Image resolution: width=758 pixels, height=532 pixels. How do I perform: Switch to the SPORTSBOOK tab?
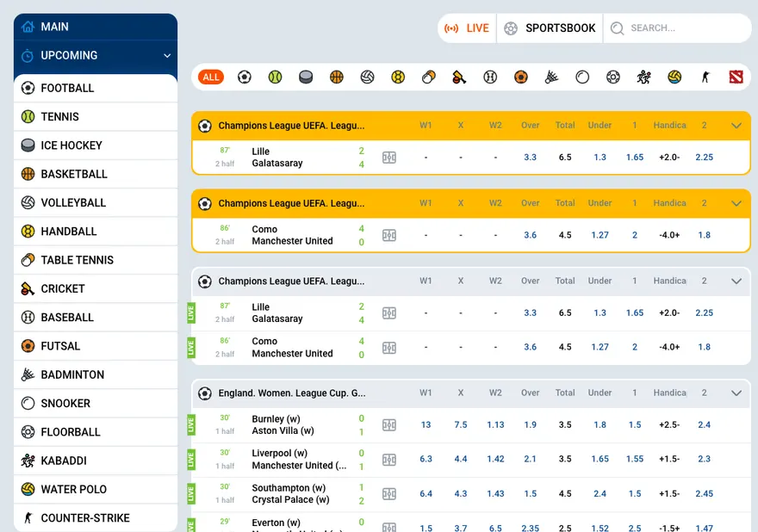click(550, 28)
